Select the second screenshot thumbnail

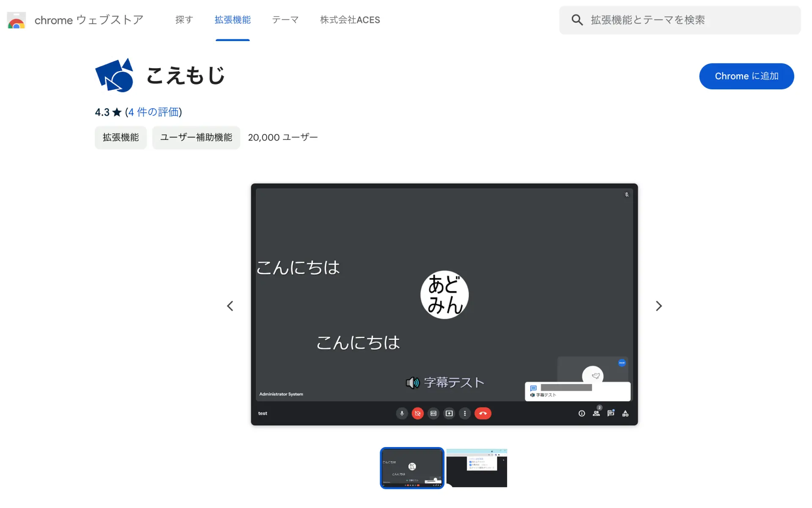tap(477, 468)
